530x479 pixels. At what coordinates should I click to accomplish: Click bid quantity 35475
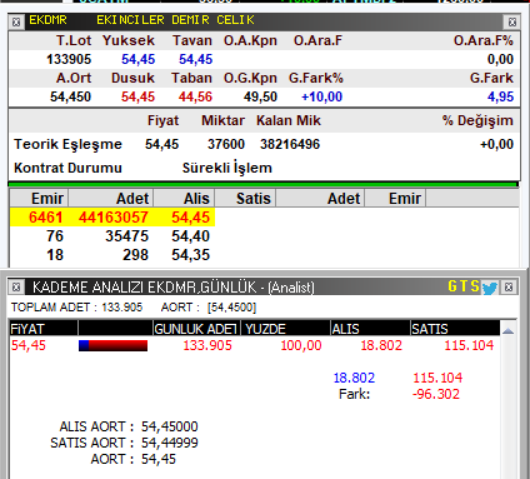[127, 236]
